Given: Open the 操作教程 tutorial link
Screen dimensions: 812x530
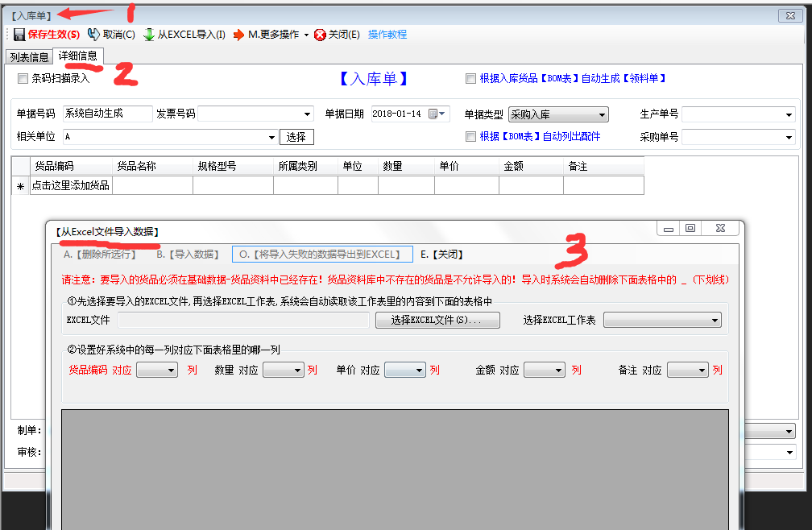Looking at the screenshot, I should point(387,35).
